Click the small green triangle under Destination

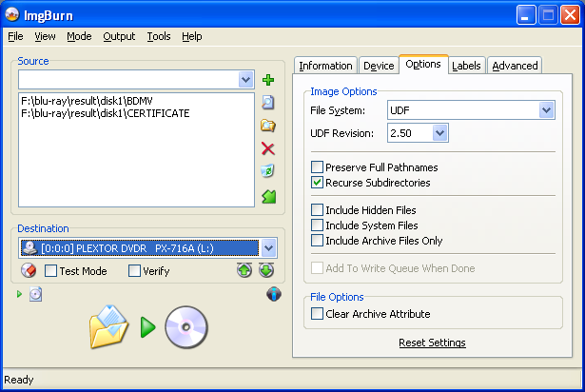click(19, 294)
